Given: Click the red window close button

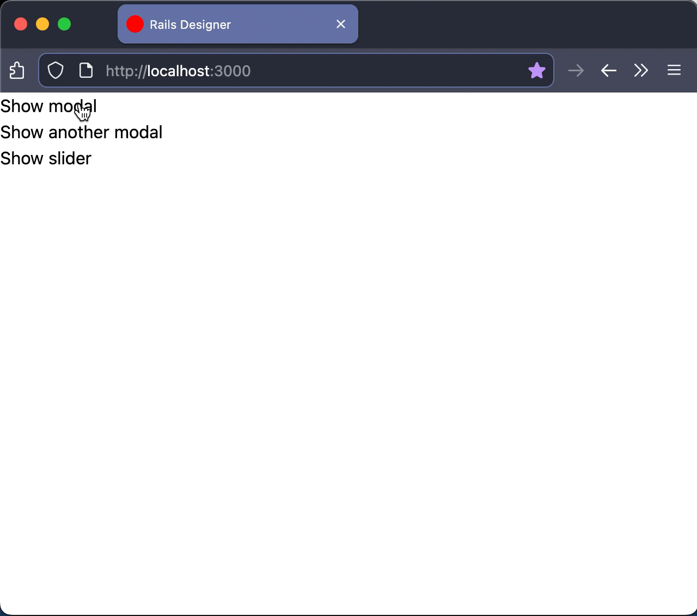Looking at the screenshot, I should (x=21, y=24).
